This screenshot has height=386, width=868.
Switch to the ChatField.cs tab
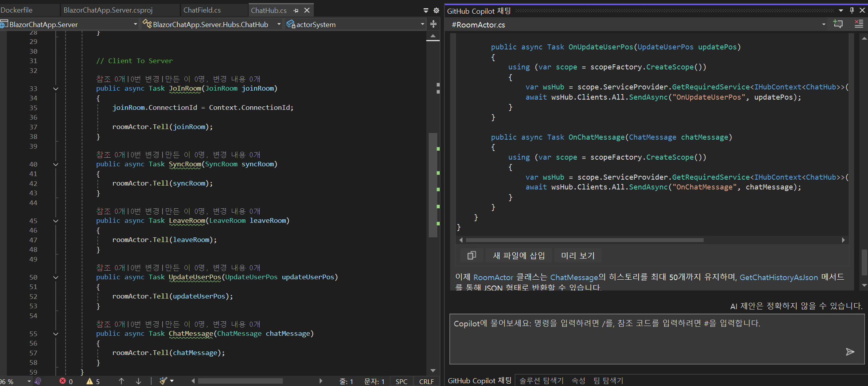202,10
